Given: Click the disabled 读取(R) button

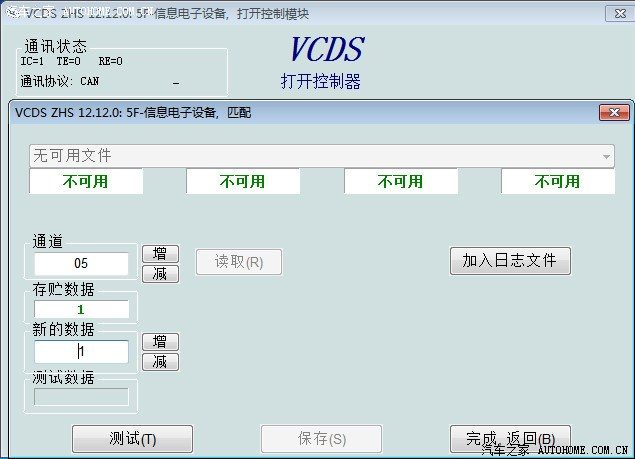Looking at the screenshot, I should click(239, 262).
